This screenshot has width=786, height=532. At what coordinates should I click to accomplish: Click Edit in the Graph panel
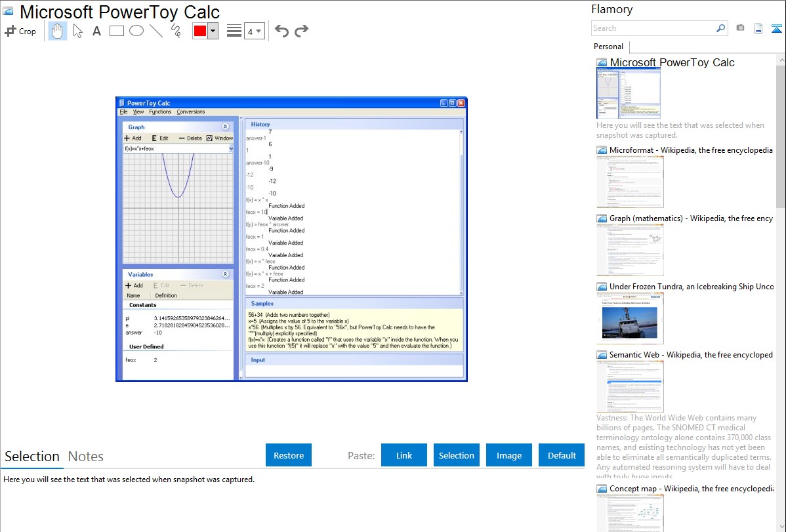pos(160,138)
